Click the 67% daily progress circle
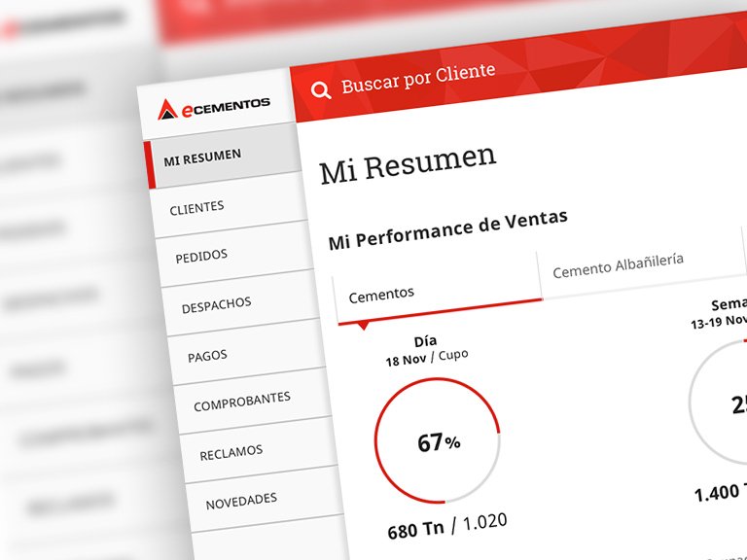Screen dimensions: 747x560 [438, 442]
